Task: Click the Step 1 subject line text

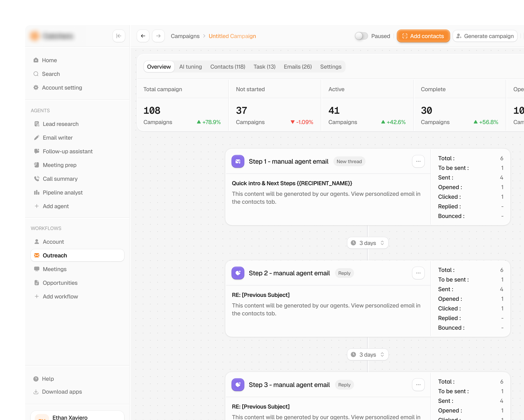Action: pos(292,183)
